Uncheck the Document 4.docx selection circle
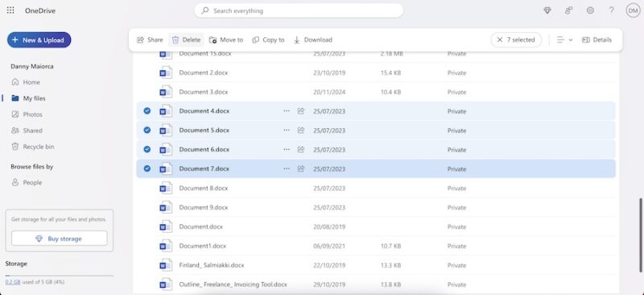The image size is (644, 295). (x=147, y=110)
